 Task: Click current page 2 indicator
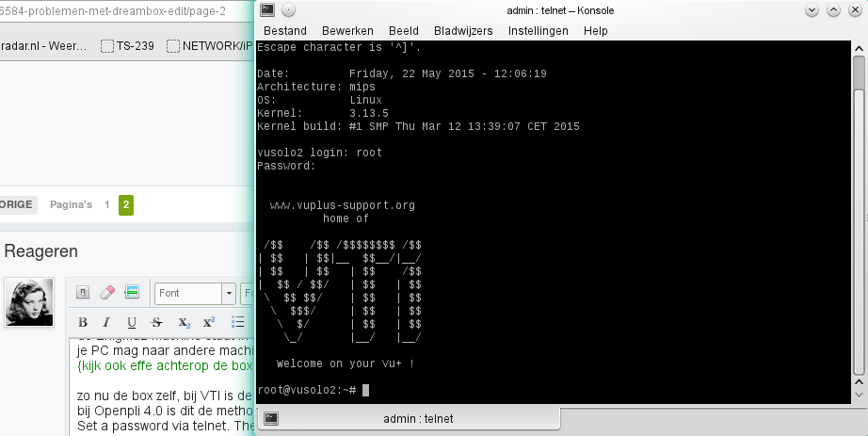tap(126, 205)
